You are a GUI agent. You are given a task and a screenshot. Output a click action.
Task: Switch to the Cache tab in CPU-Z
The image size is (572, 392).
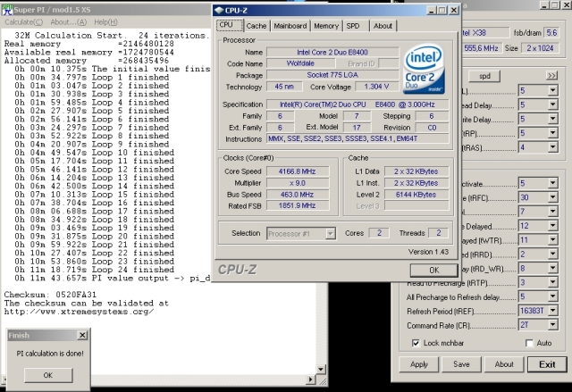pos(257,26)
